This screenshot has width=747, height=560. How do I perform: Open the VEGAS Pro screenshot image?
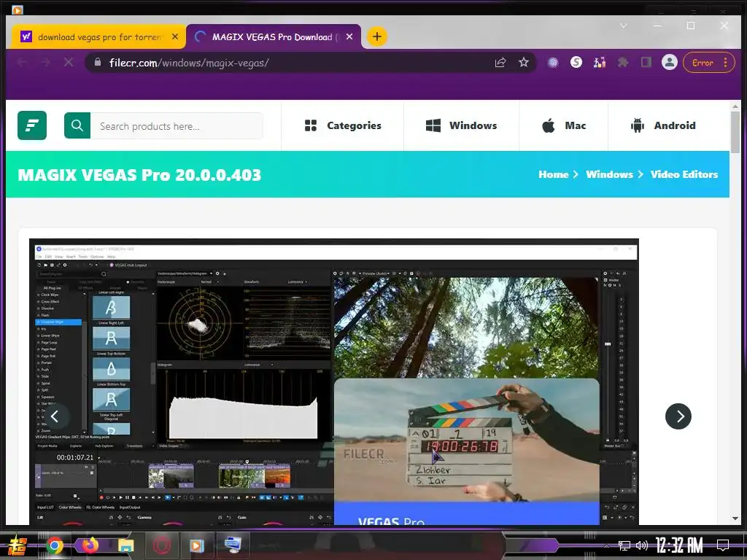pyautogui.click(x=334, y=382)
